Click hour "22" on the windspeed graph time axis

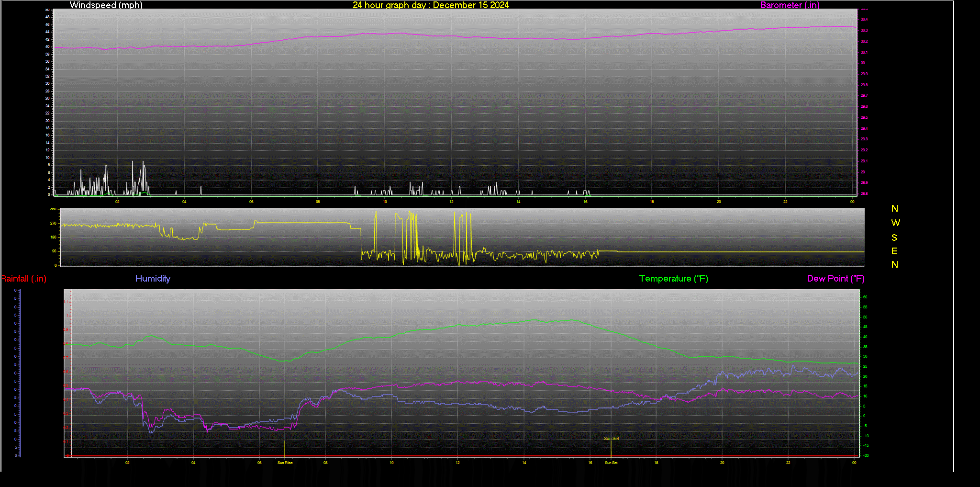click(785, 202)
